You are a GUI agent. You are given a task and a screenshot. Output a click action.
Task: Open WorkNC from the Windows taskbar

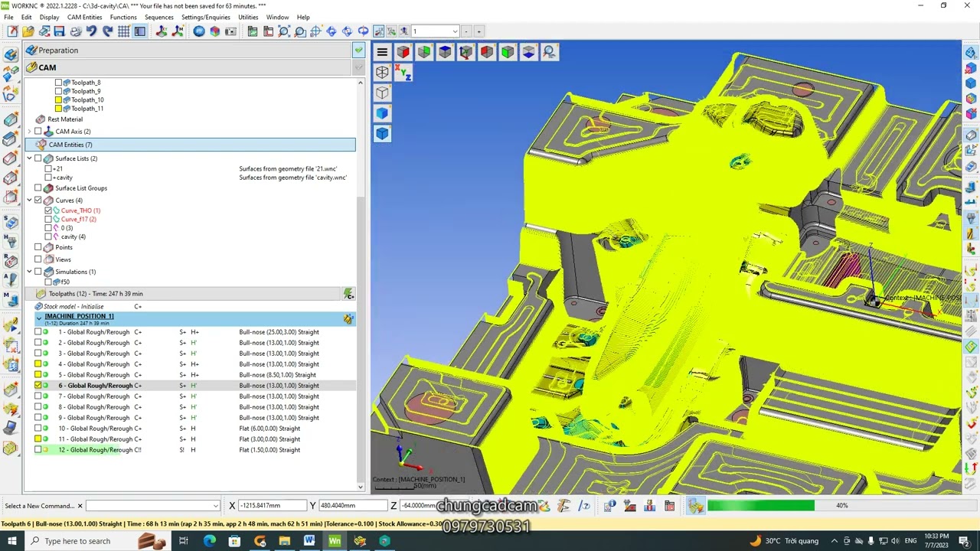[335, 541]
